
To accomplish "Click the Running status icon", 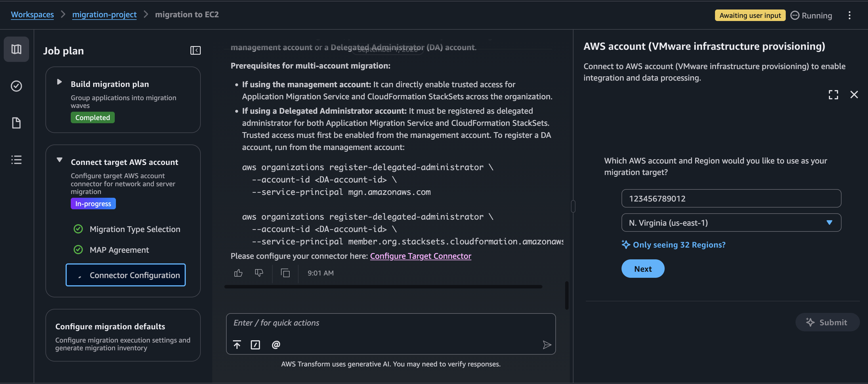I will click(x=795, y=16).
